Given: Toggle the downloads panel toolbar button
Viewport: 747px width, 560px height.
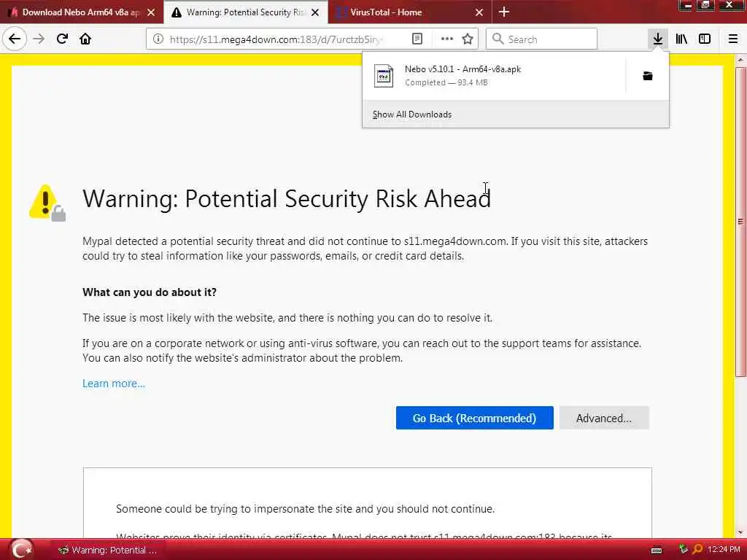Looking at the screenshot, I should [x=658, y=39].
